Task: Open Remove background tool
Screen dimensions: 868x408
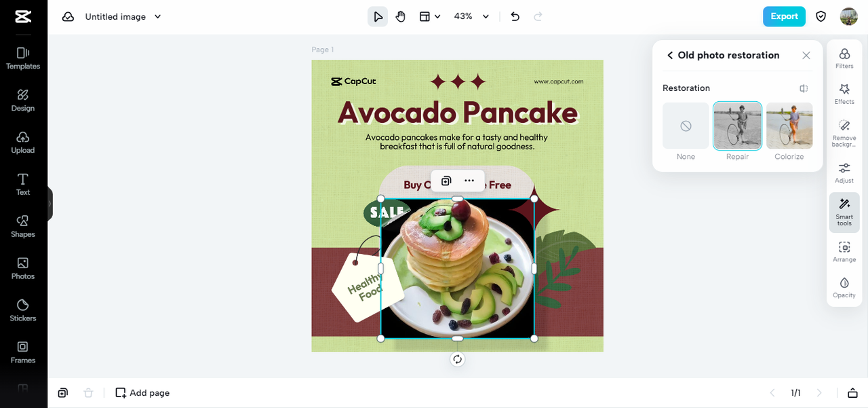Action: (844, 134)
